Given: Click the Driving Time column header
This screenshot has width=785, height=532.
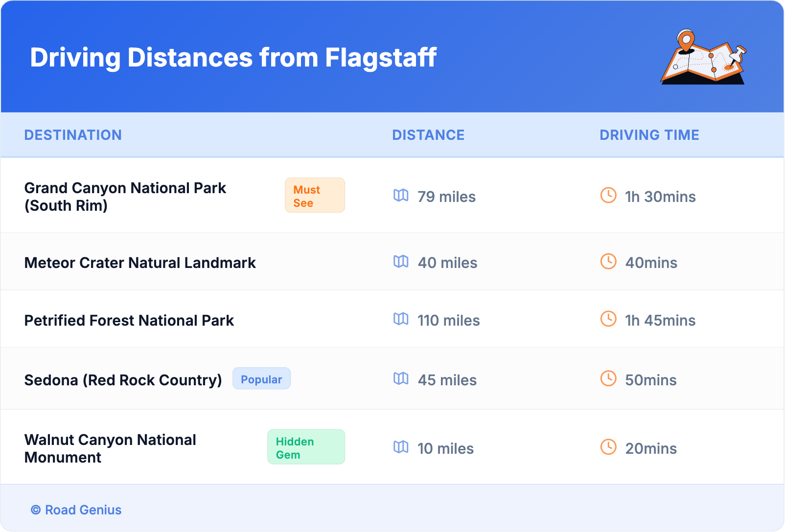Looking at the screenshot, I should click(649, 135).
